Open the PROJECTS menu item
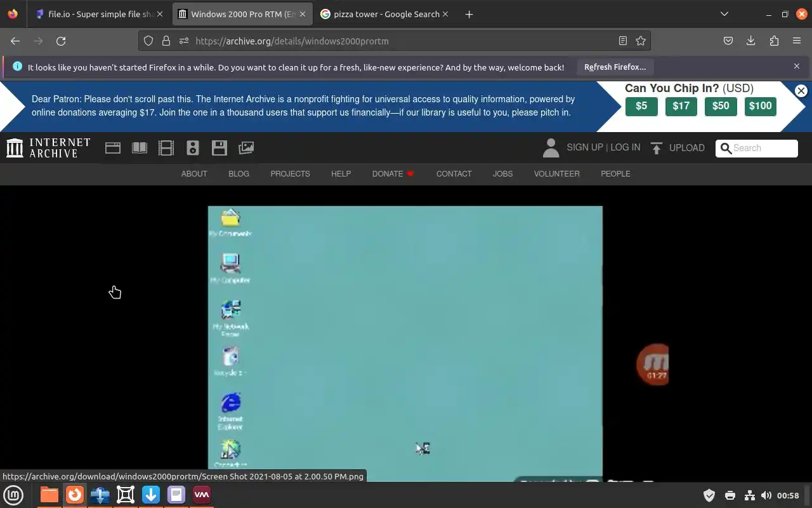The width and height of the screenshot is (812, 508). point(290,174)
